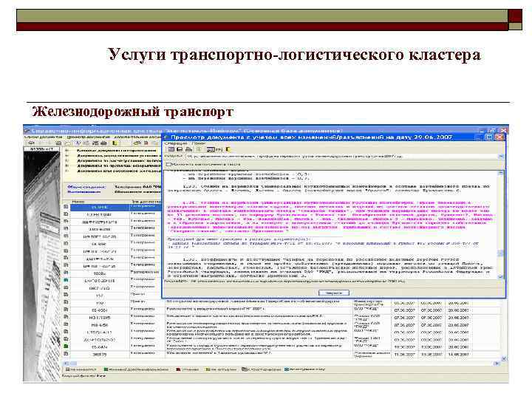Click the close button at the bottom of the document view dialog
Image resolution: width=532 pixels, height=399 pixels.
point(333,293)
